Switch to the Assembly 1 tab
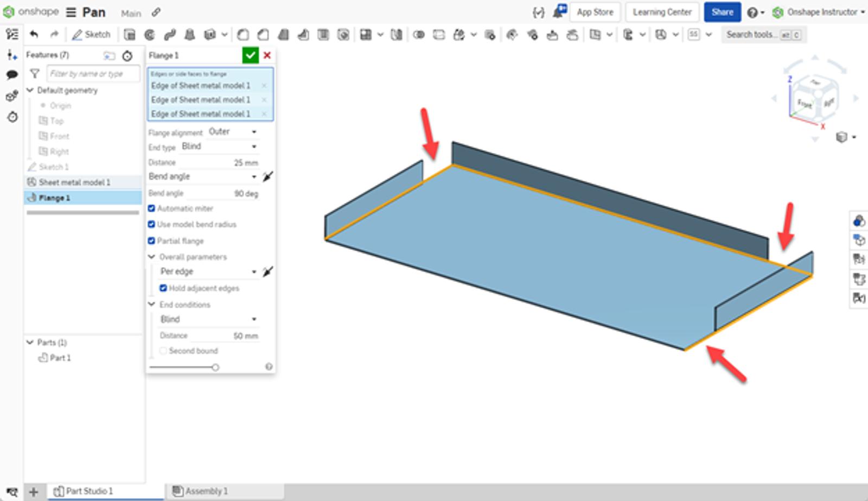The height and width of the screenshot is (501, 868). [x=206, y=491]
